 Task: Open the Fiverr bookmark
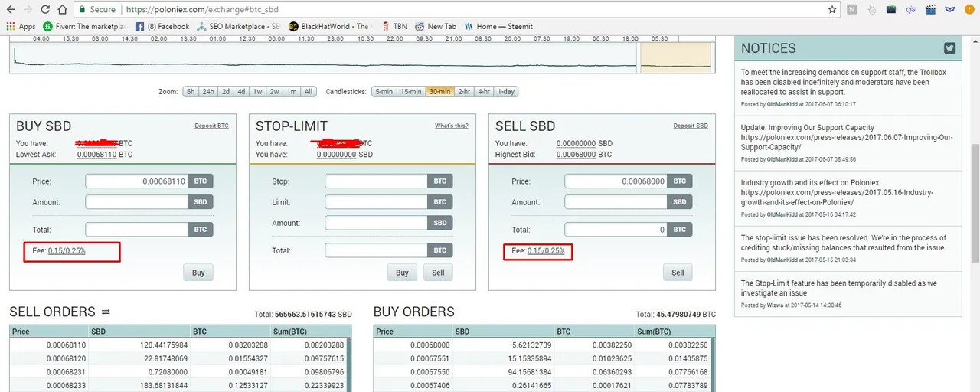(84, 26)
